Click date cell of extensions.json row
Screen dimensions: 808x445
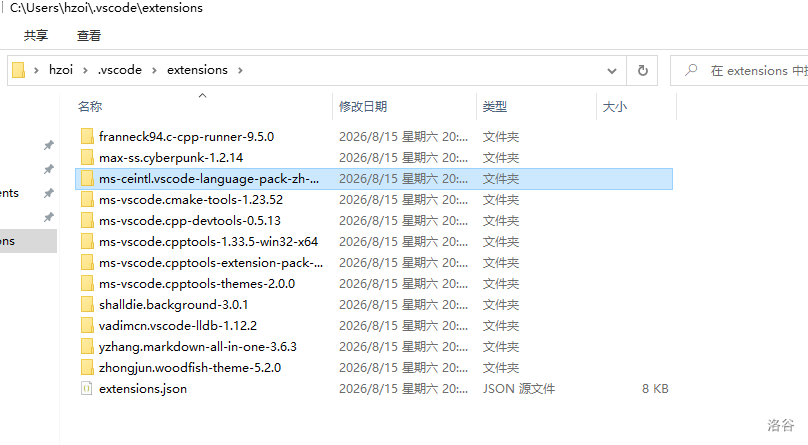[x=403, y=389]
